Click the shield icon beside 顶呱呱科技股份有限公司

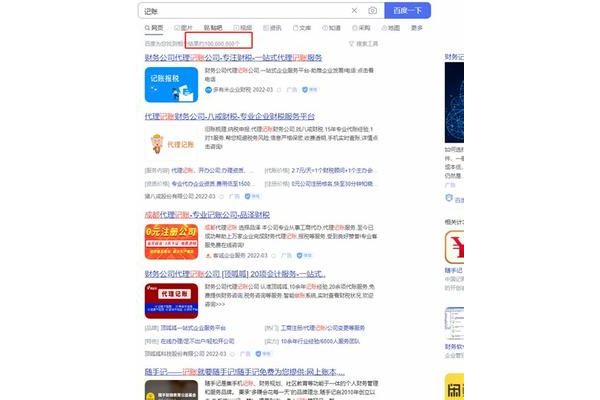point(258,354)
